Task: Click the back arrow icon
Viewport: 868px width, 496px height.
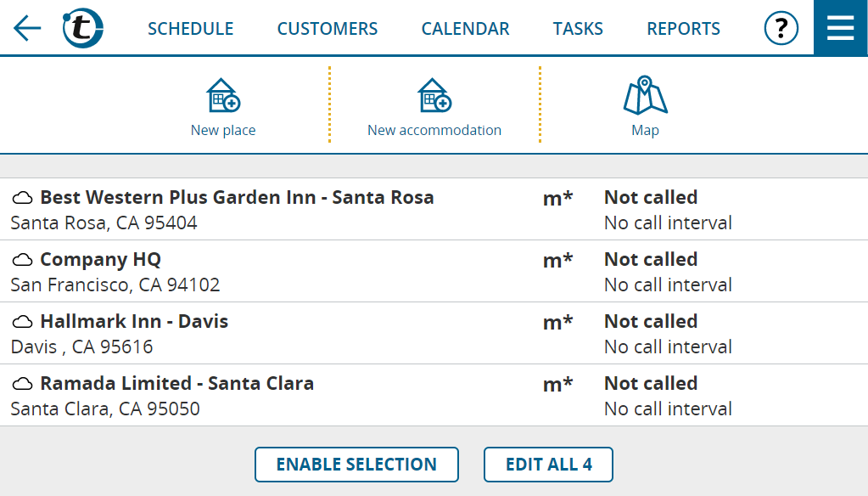Action: [27, 29]
